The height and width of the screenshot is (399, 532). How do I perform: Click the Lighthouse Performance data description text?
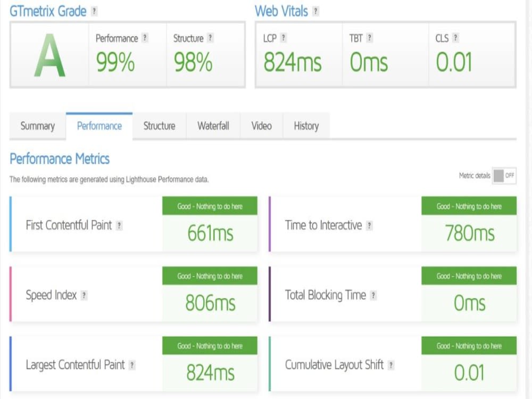109,179
